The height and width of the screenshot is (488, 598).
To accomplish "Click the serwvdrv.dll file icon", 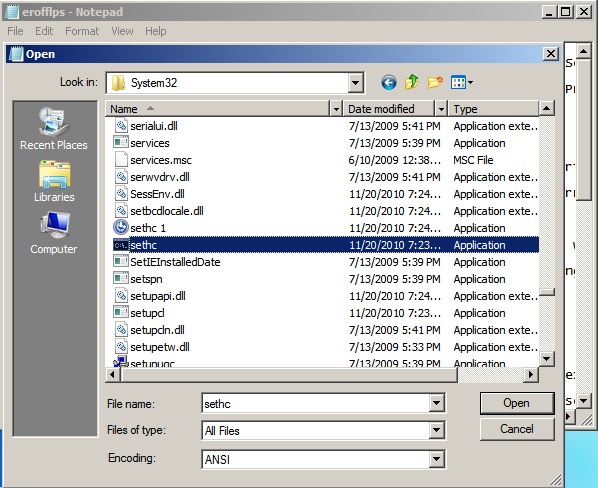I will pyautogui.click(x=121, y=177).
